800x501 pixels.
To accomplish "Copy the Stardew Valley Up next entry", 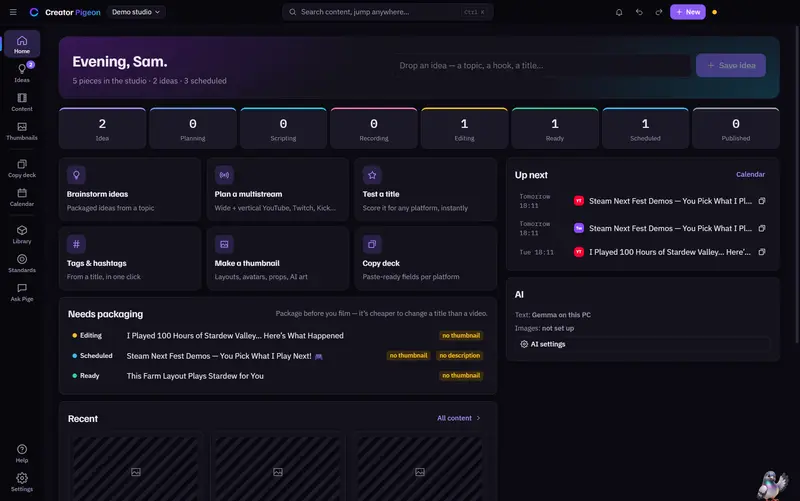I will tap(762, 252).
